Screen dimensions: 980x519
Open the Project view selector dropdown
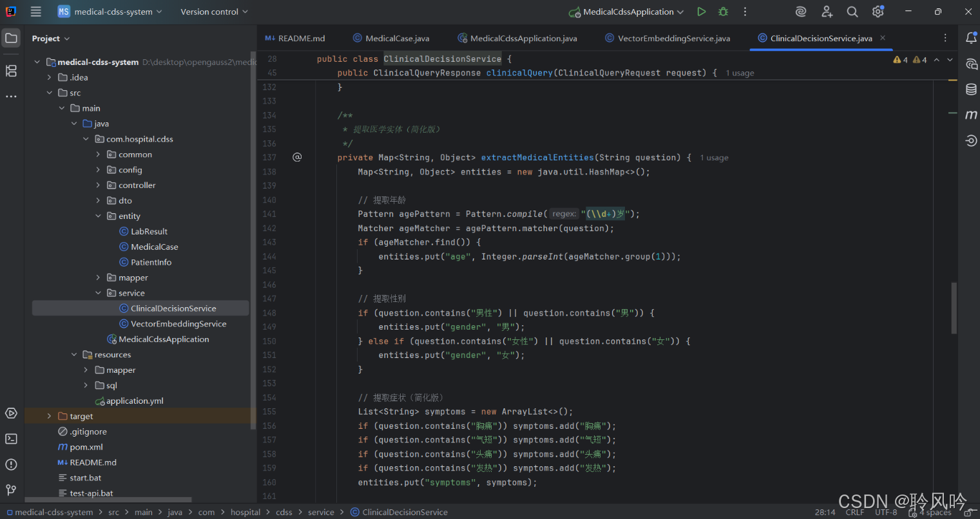[x=51, y=39]
